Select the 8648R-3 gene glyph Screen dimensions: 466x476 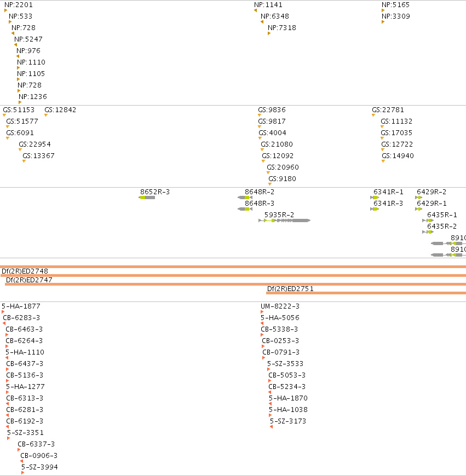tap(245, 209)
